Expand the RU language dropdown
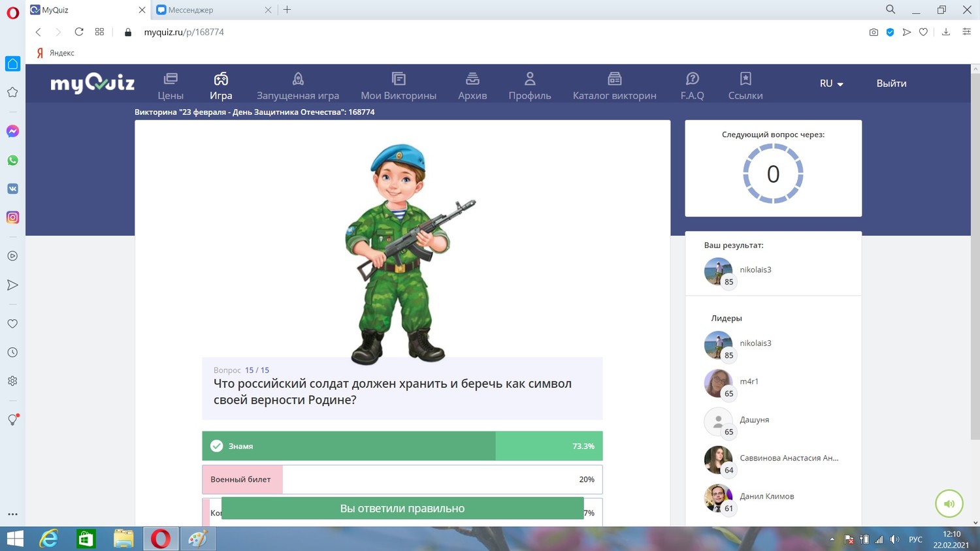 [831, 84]
